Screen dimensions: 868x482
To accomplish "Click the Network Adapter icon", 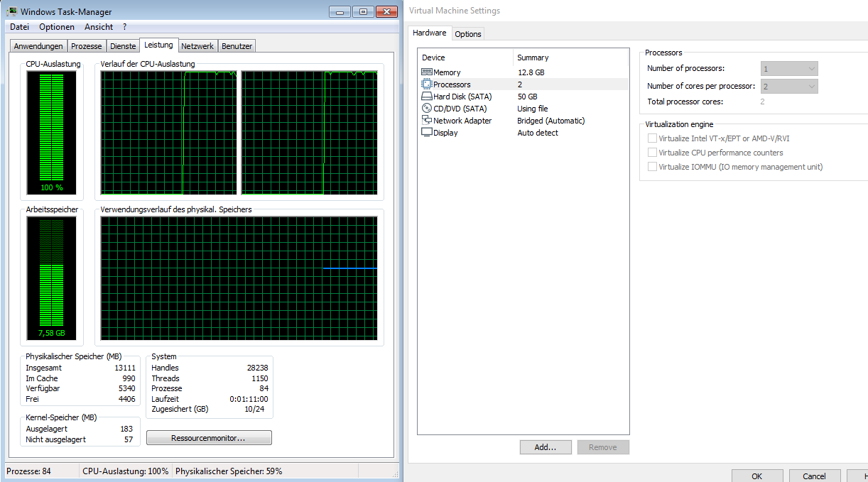I will 426,121.
